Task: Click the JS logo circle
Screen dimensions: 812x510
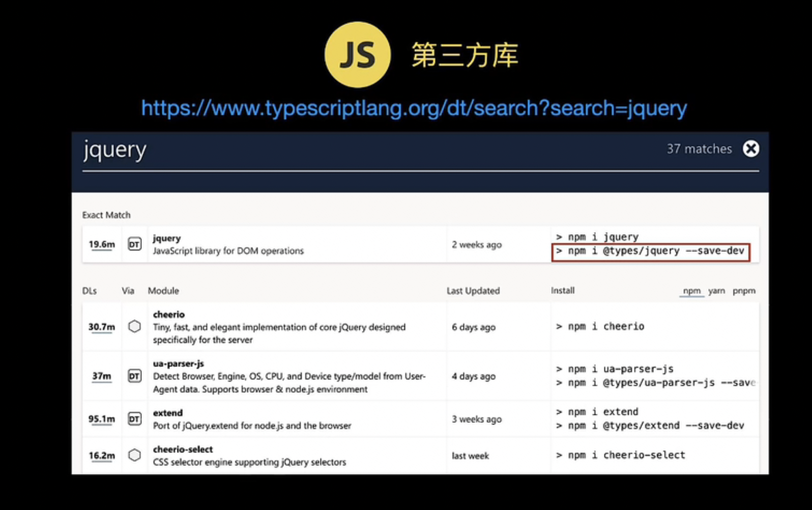Action: point(358,54)
